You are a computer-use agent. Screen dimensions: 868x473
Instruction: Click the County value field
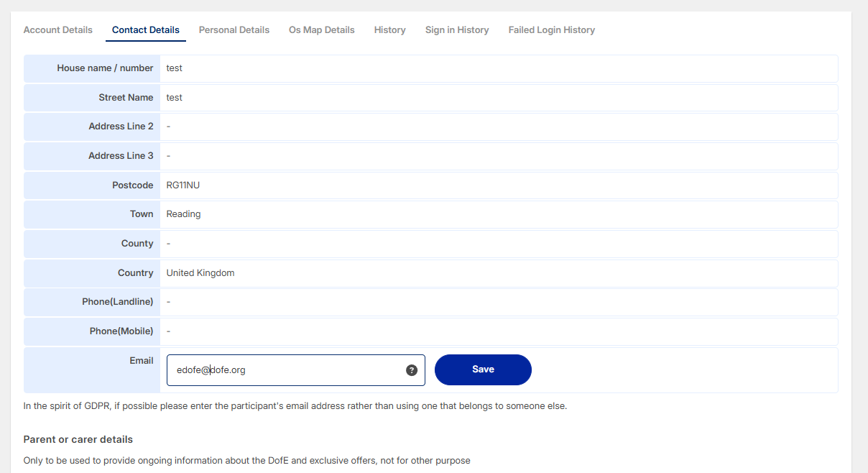point(498,244)
